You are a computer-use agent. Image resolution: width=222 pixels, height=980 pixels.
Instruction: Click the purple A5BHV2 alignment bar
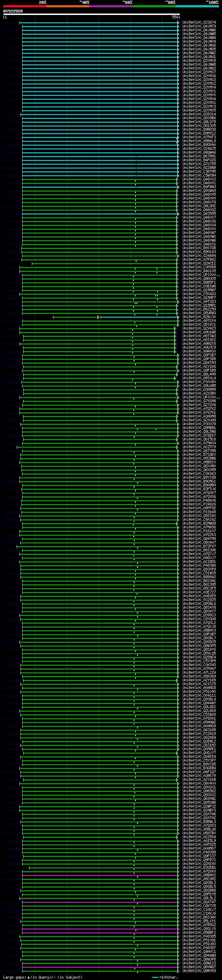click(100, 875)
